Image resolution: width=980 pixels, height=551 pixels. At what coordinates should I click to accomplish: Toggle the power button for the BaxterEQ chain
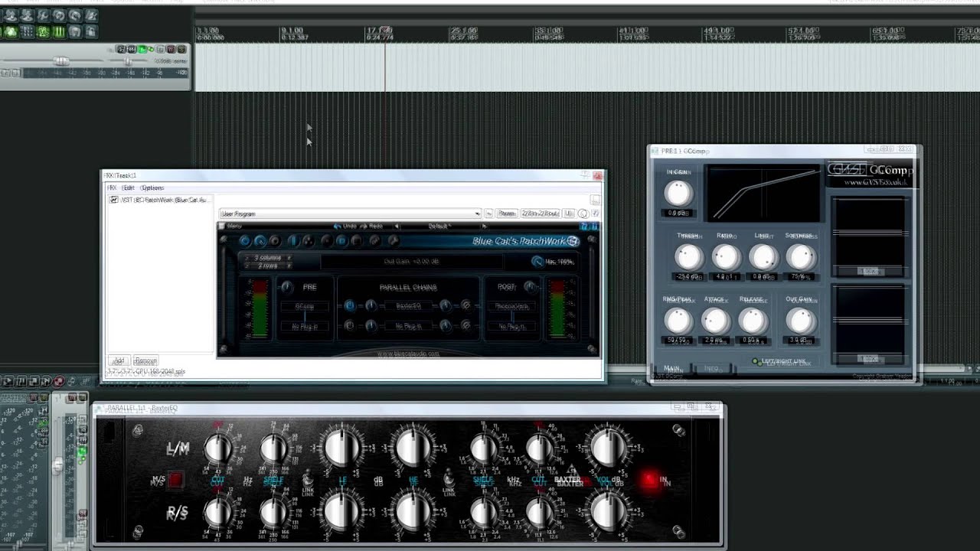pos(350,305)
